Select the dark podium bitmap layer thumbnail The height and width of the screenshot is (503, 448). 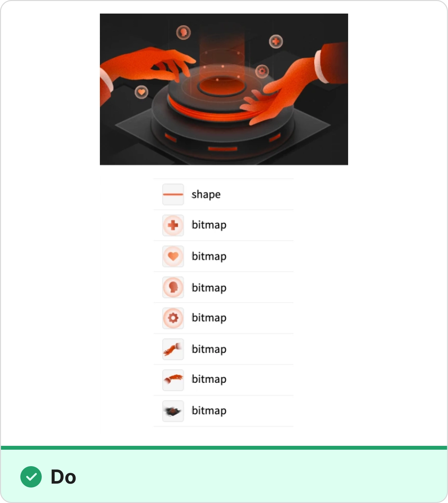[x=173, y=411]
